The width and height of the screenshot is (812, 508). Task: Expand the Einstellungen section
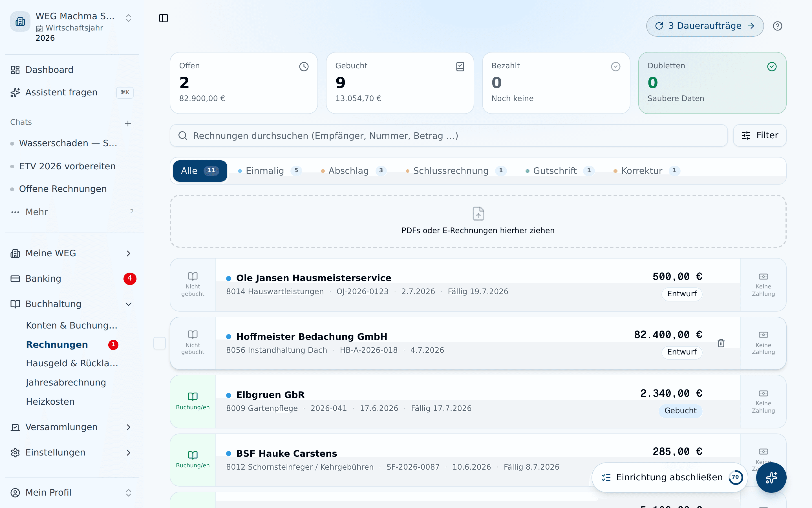pyautogui.click(x=72, y=453)
